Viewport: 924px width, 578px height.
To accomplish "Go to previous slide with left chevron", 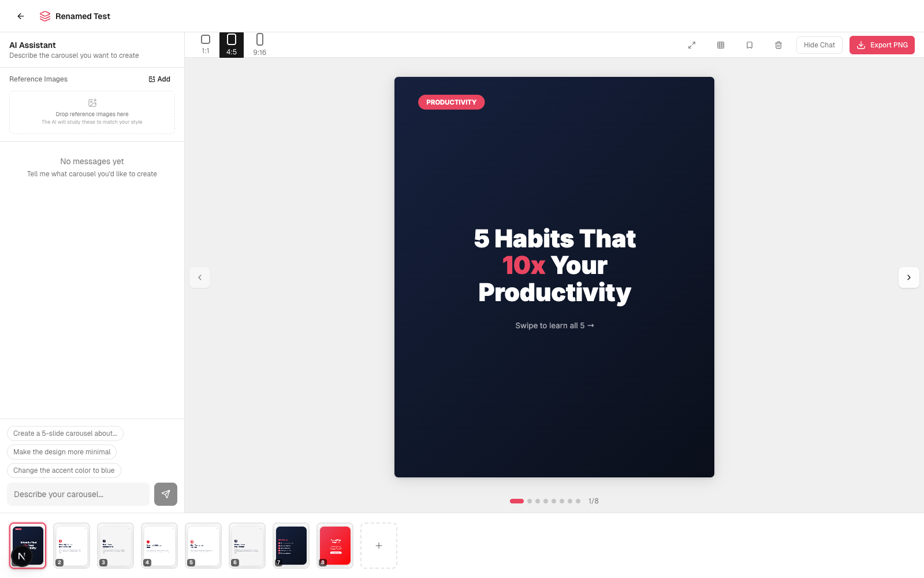I will [x=200, y=277].
